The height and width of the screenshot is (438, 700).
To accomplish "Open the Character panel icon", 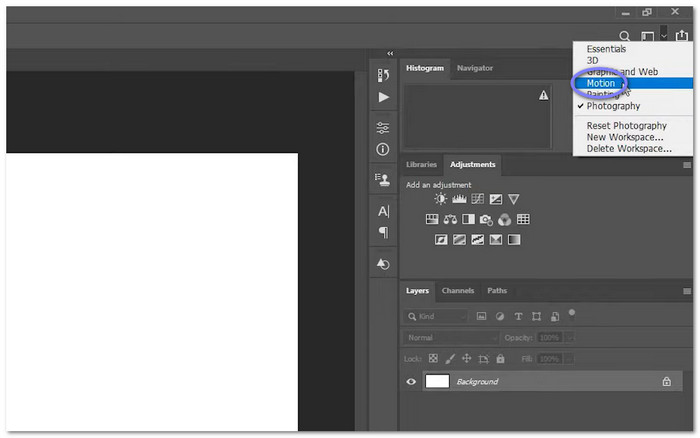I will coord(383,211).
